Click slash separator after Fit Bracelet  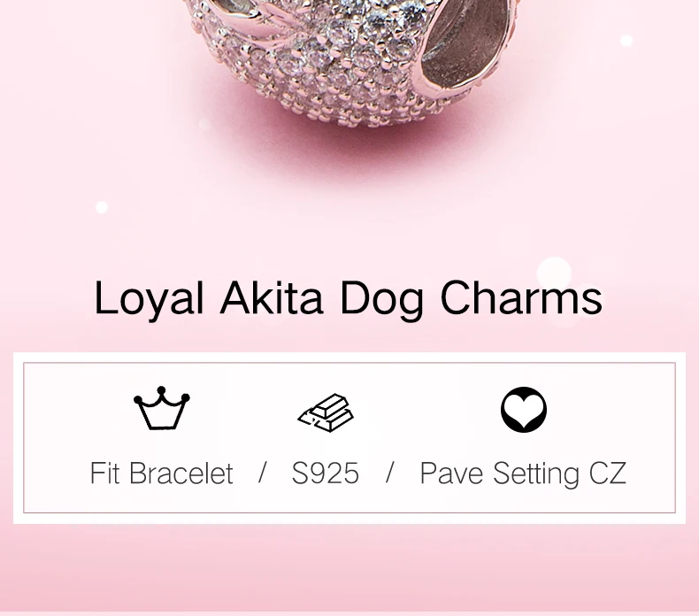pos(263,472)
